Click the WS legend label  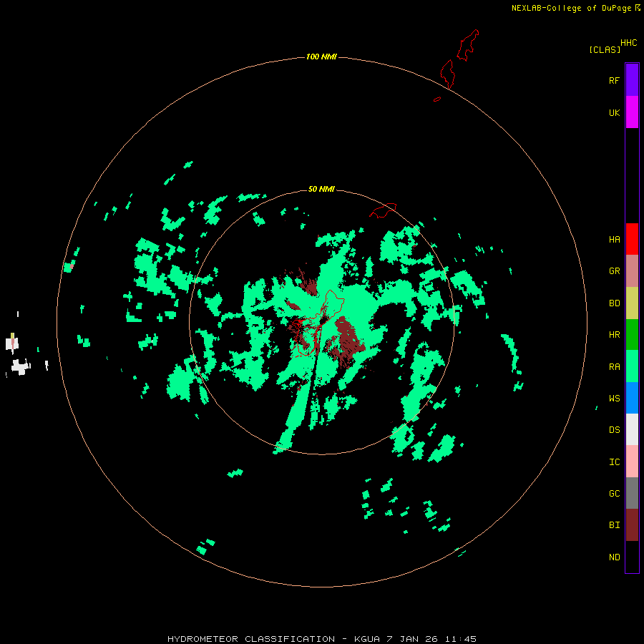614,399
